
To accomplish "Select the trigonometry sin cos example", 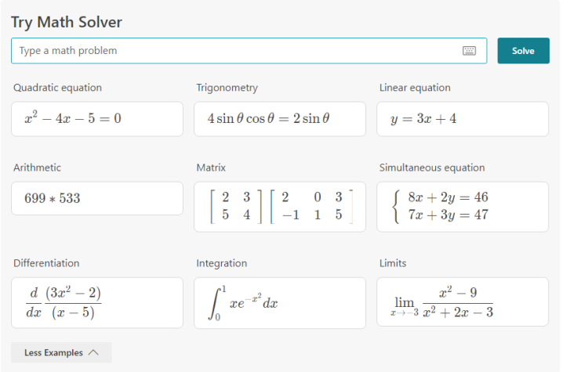I will click(280, 119).
